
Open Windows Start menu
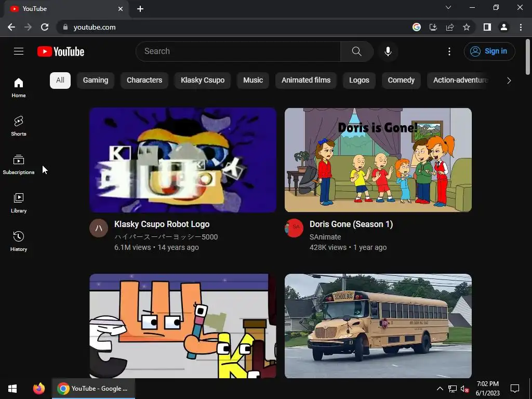click(12, 389)
